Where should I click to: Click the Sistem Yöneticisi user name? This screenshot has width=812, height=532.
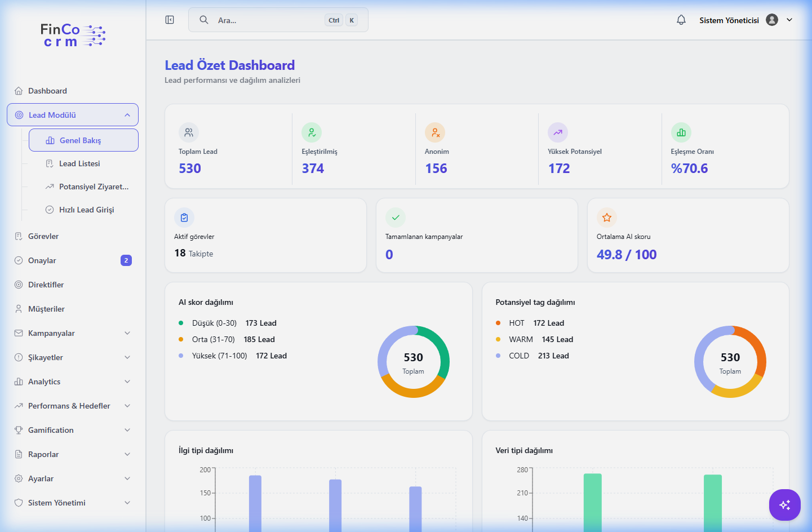point(729,20)
